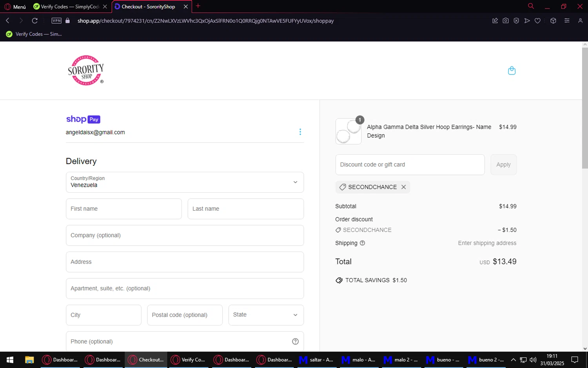Viewport: 588px width, 368px height.
Task: Click the extensions cube icon
Action: click(x=553, y=21)
